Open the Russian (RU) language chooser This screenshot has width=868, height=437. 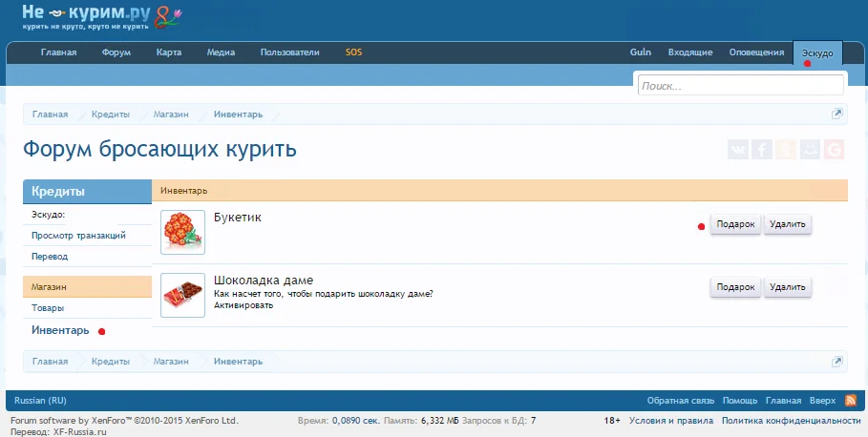click(41, 401)
